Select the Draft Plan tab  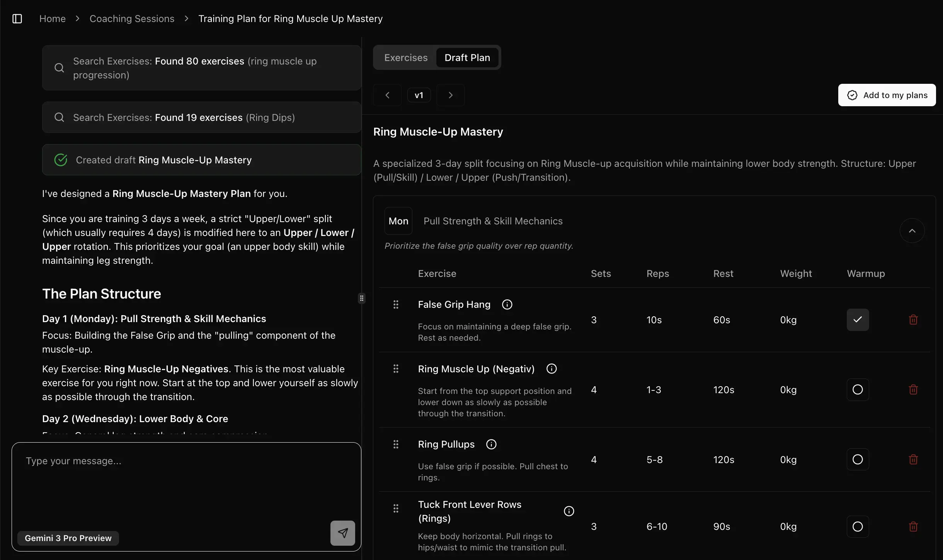click(467, 58)
